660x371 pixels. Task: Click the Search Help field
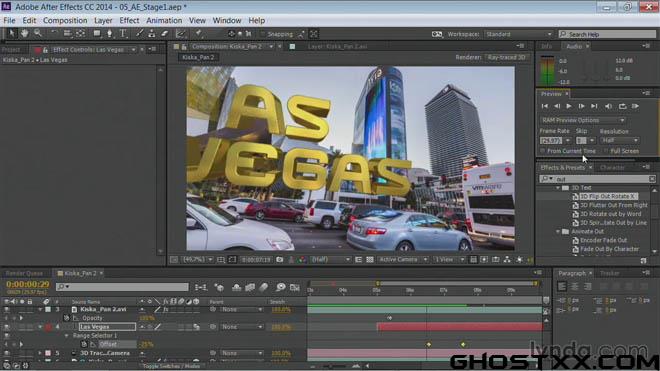coord(607,34)
